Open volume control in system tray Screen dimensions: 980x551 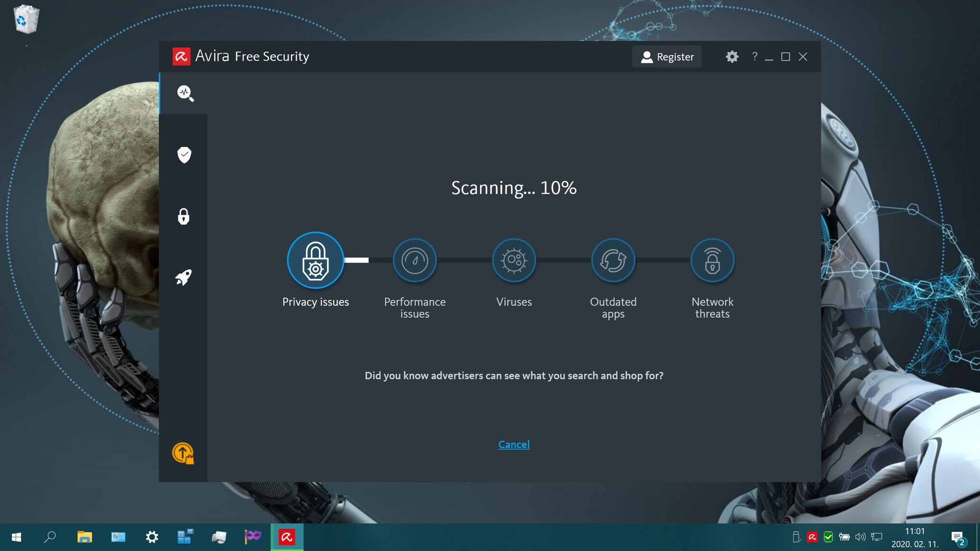(x=860, y=537)
